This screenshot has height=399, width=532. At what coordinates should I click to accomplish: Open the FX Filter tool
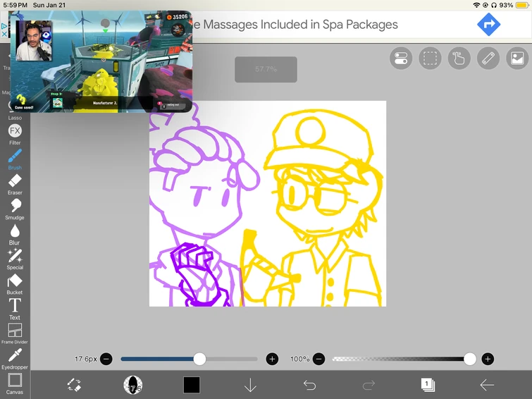click(x=15, y=135)
